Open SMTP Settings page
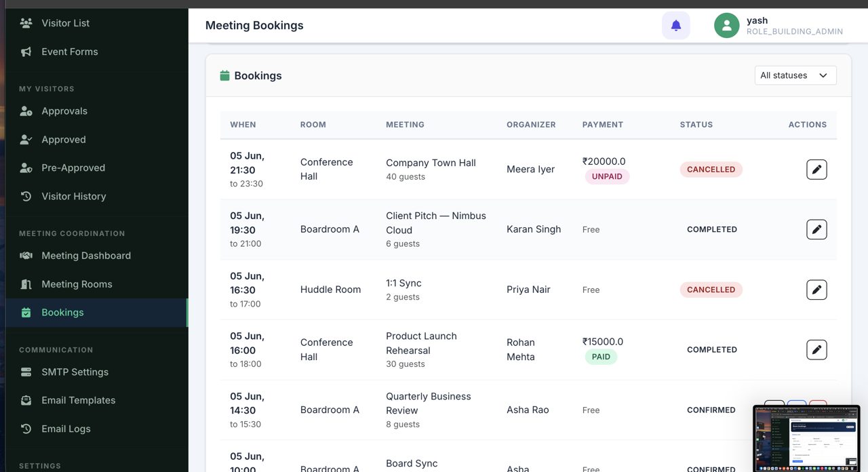868x472 pixels. pyautogui.click(x=97, y=372)
